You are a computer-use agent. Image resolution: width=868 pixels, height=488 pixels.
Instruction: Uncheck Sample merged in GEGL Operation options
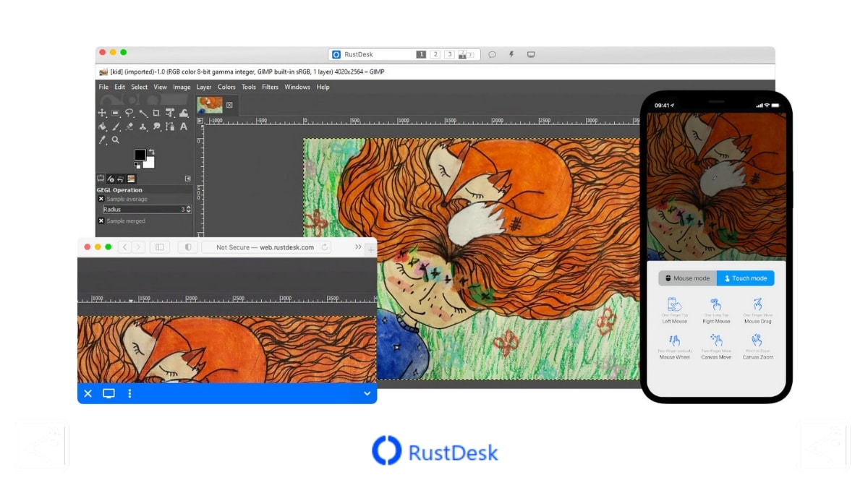click(101, 221)
